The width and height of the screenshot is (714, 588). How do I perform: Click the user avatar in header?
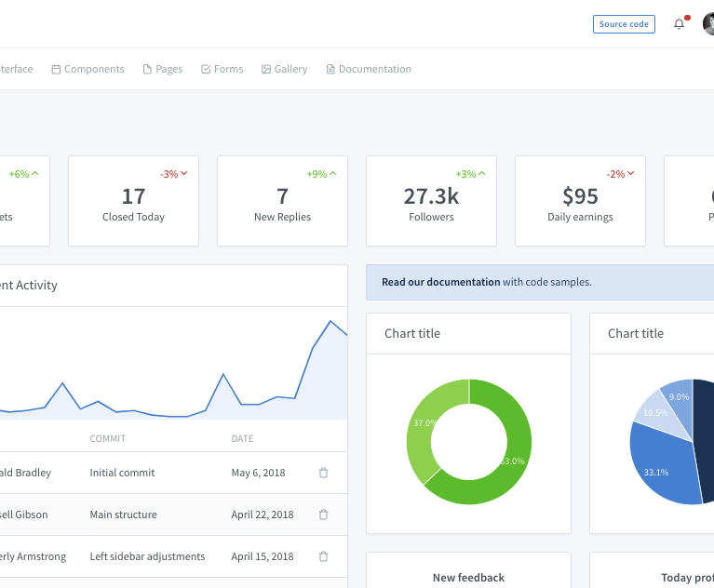(x=708, y=24)
